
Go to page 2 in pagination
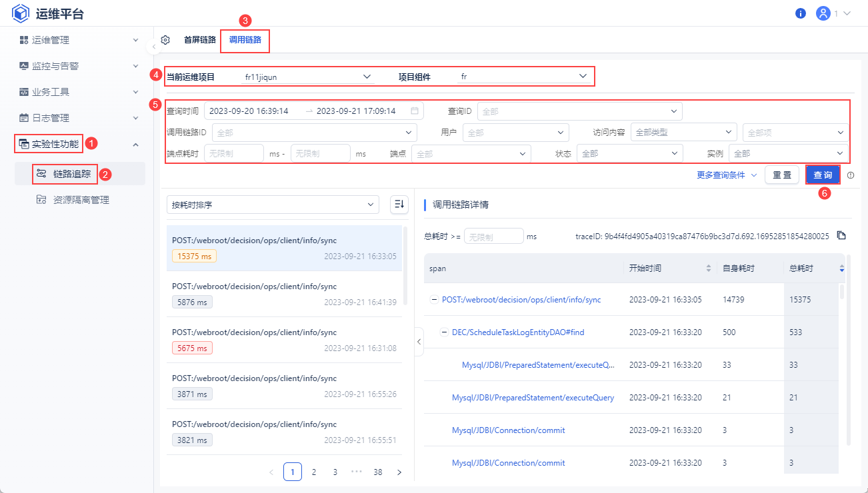[314, 472]
